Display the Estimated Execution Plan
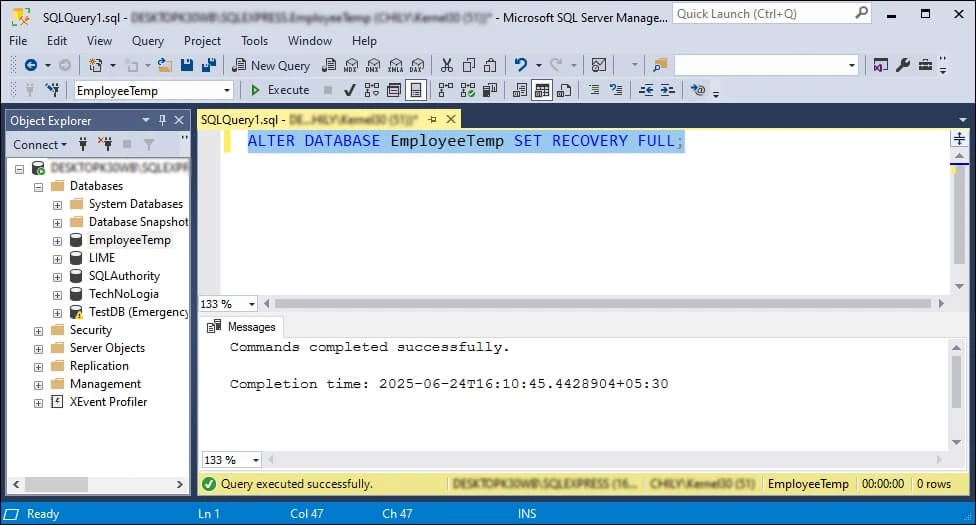Image resolution: width=976 pixels, height=525 pixels. pyautogui.click(x=372, y=90)
